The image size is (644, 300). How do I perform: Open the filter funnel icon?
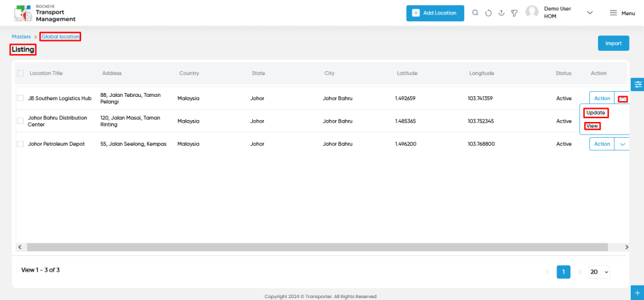[x=514, y=13]
